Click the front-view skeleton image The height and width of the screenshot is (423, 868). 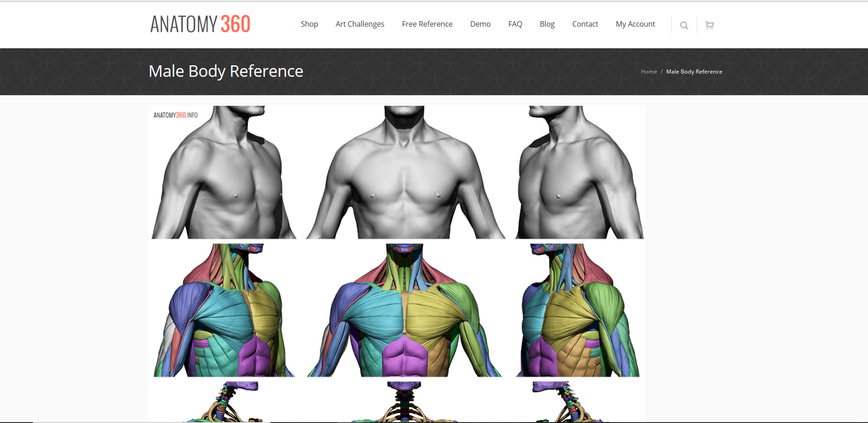[x=405, y=401]
